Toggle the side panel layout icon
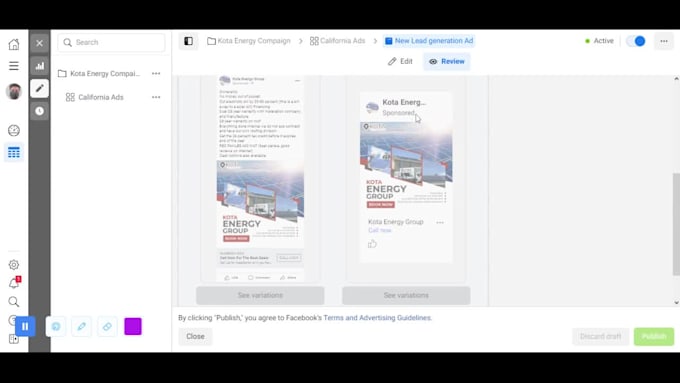This screenshot has height=383, width=680. tap(189, 41)
